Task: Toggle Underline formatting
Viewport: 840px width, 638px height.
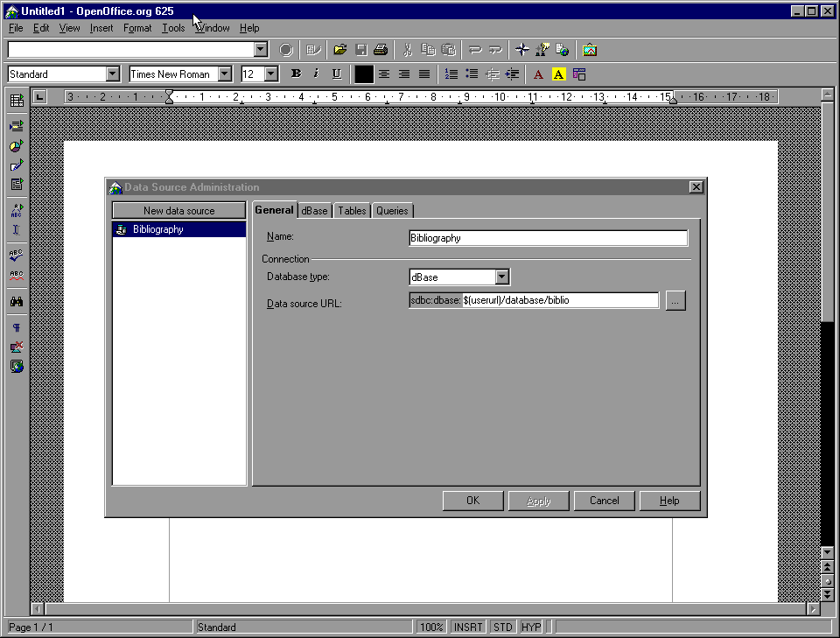Action: [x=336, y=74]
